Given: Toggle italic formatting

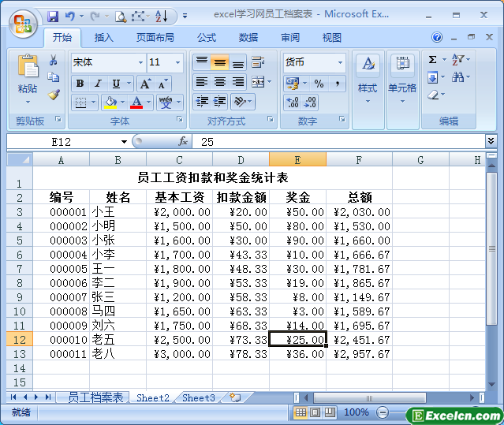Looking at the screenshot, I should [98, 84].
